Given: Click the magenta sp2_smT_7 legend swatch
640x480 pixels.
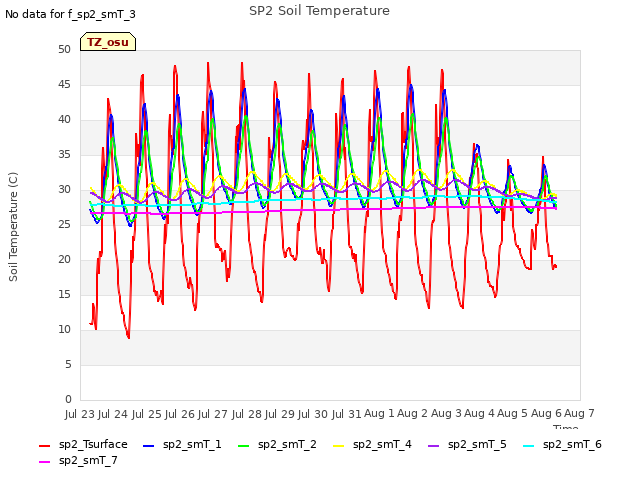Looking at the screenshot, I should 44,461.
